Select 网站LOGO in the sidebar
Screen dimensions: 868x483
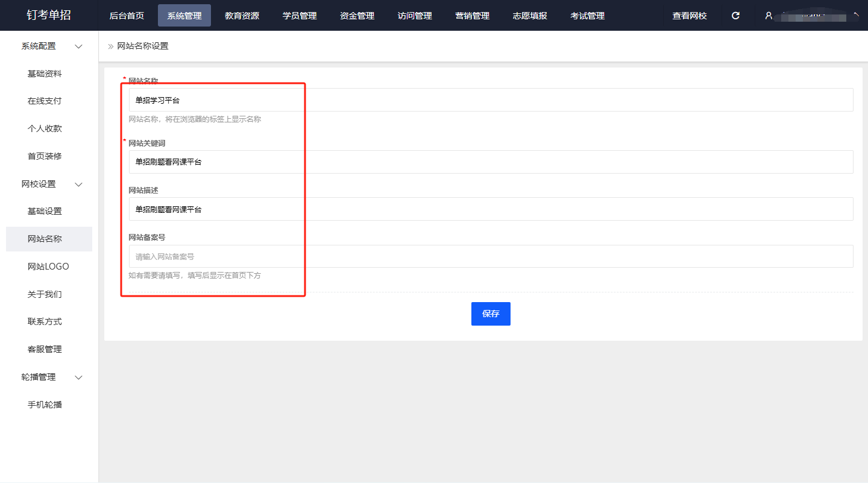click(48, 267)
